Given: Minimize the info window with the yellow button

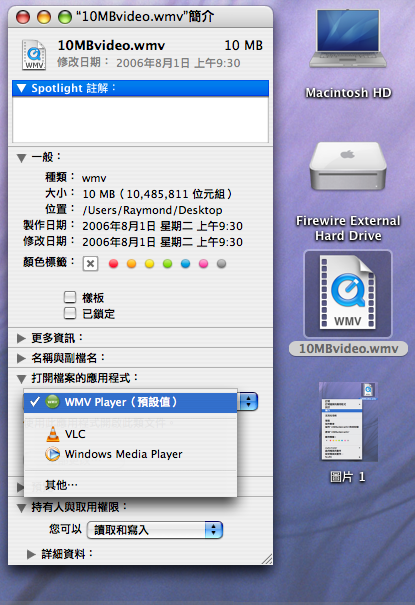Looking at the screenshot, I should (x=44, y=17).
